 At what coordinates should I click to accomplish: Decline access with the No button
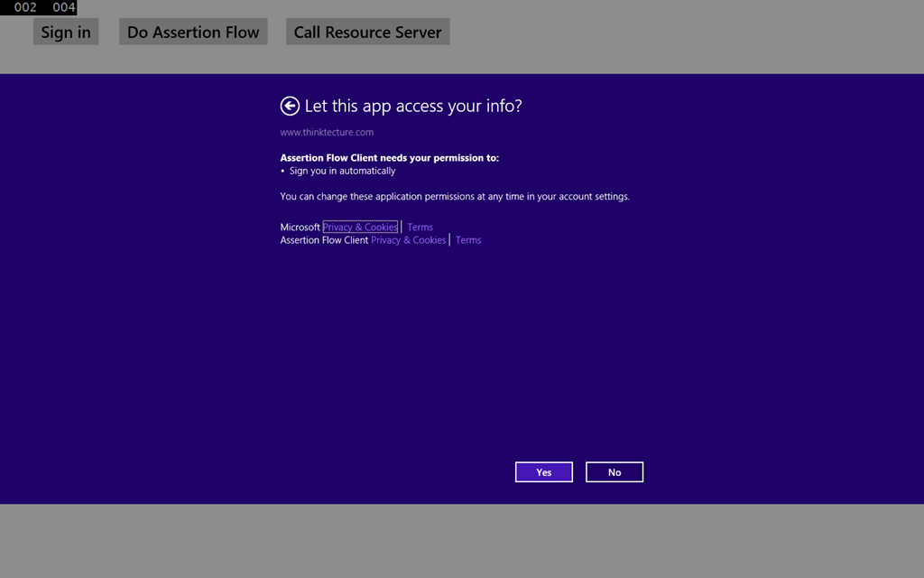tap(614, 472)
